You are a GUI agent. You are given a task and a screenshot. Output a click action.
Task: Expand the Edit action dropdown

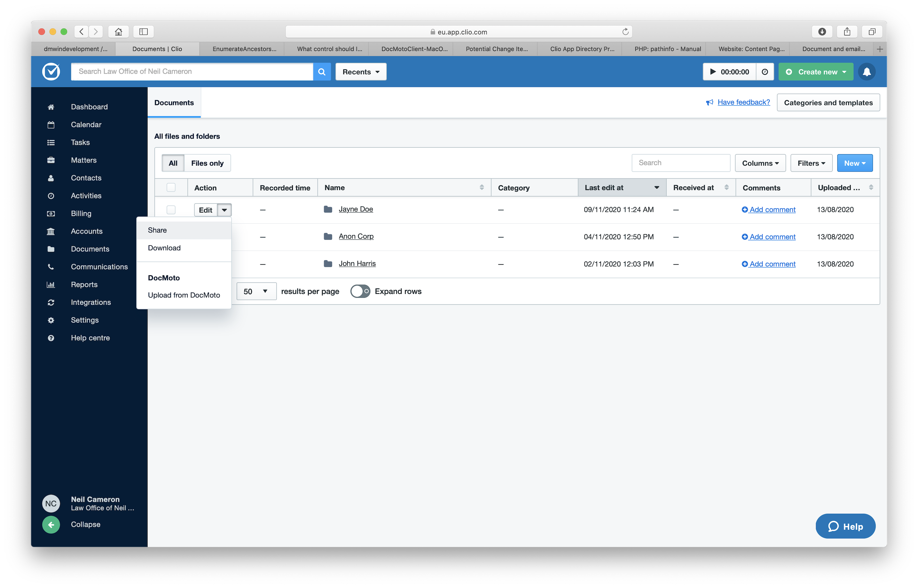[225, 209]
